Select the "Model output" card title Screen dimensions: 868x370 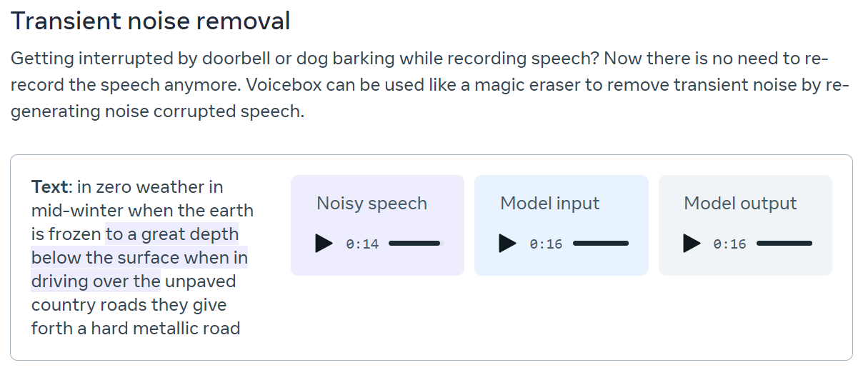(x=740, y=204)
